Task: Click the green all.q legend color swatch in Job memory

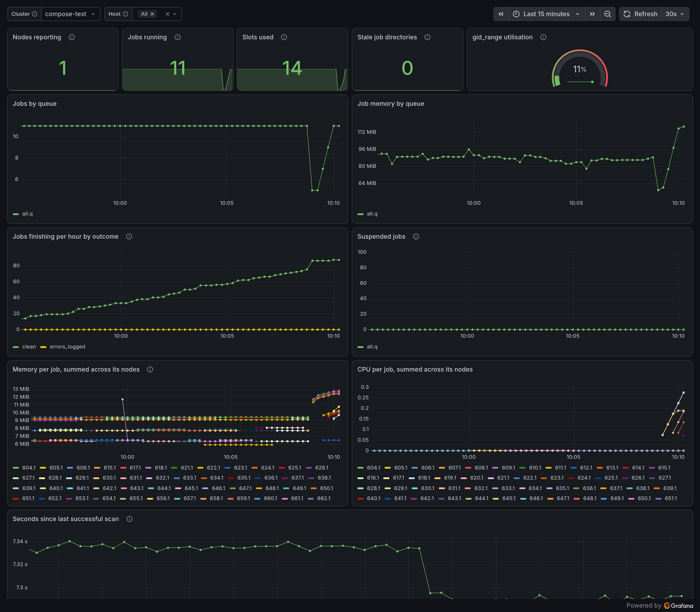Action: tap(360, 214)
